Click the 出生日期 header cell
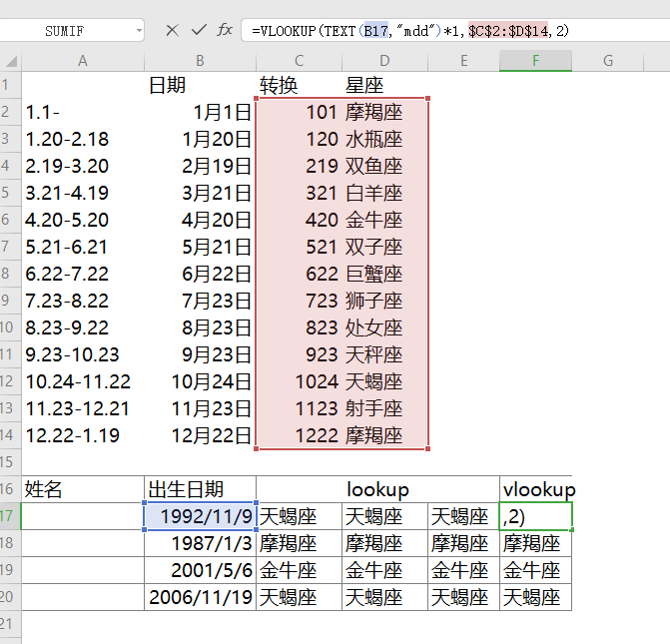 (x=200, y=489)
